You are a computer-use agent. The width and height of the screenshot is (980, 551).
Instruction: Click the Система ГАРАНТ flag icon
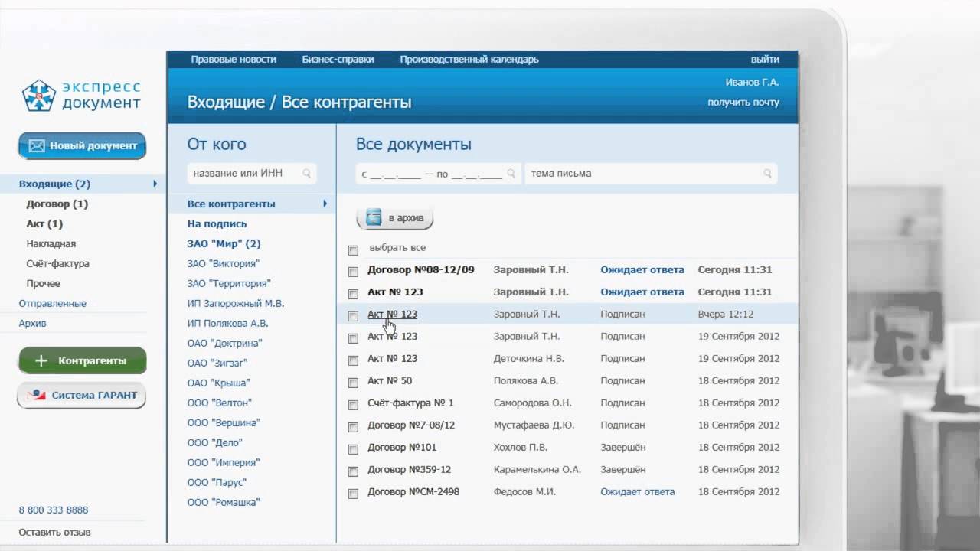coord(36,396)
